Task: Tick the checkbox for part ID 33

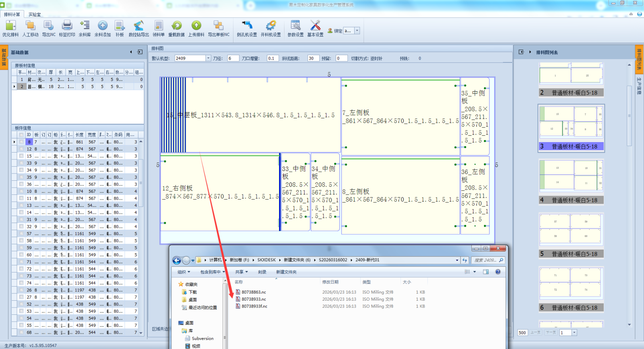Action: (x=21, y=163)
